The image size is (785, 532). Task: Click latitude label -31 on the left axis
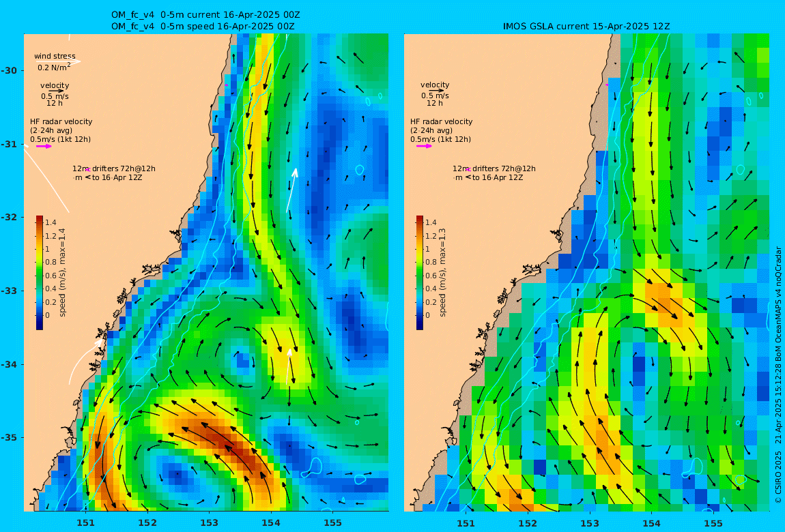(x=9, y=145)
